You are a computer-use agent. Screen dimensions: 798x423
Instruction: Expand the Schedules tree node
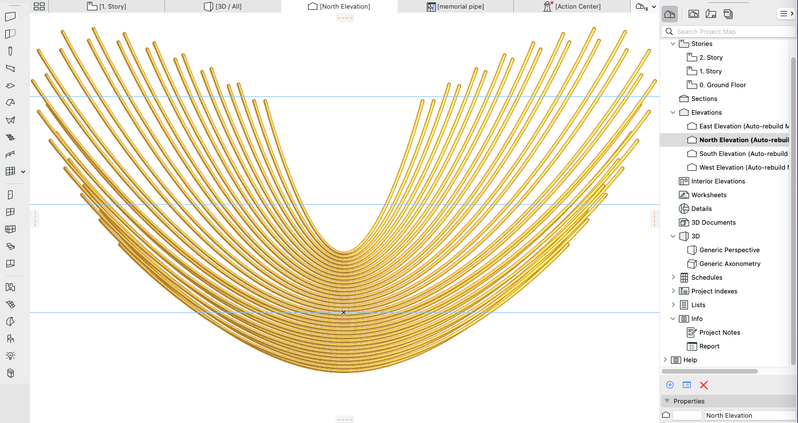673,277
